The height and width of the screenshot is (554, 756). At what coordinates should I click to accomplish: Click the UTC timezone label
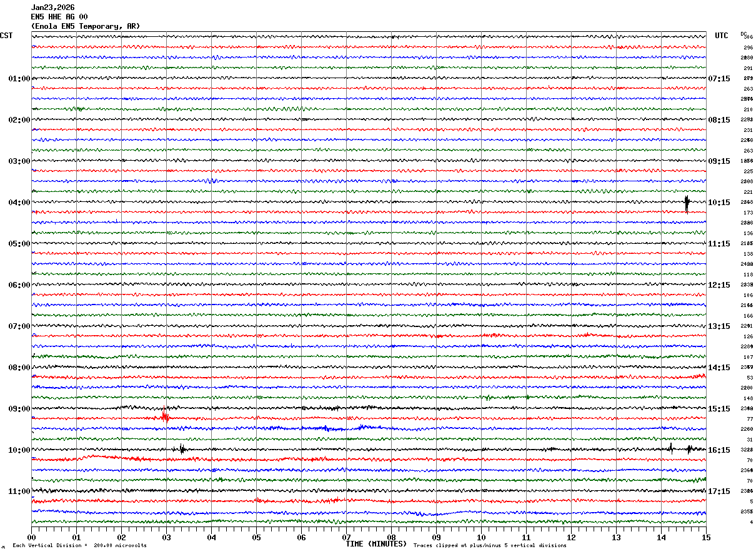722,36
